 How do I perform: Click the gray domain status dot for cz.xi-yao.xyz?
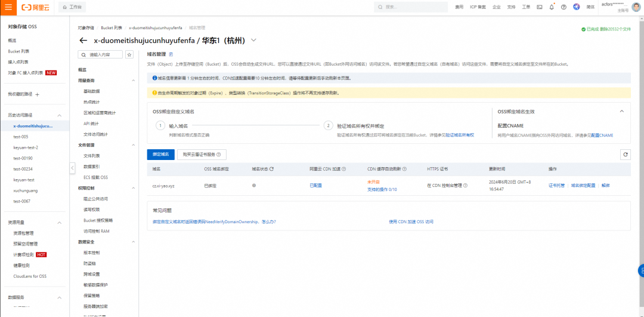click(x=254, y=186)
